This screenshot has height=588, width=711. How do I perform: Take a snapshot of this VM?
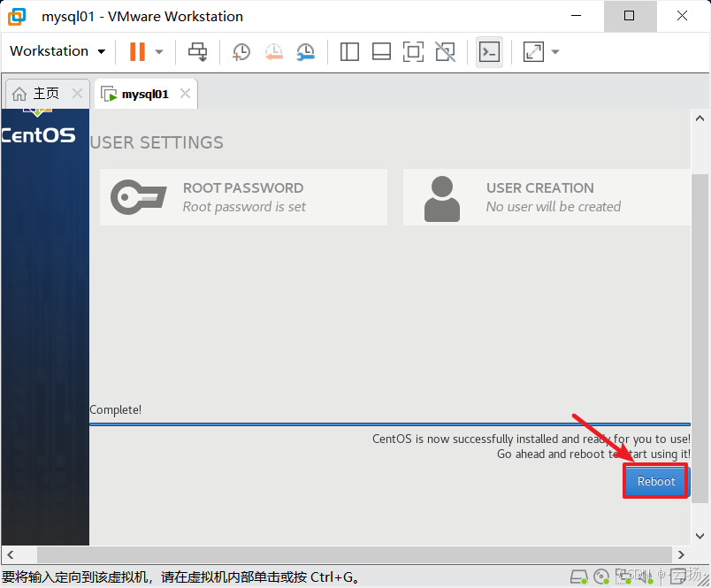(x=241, y=51)
